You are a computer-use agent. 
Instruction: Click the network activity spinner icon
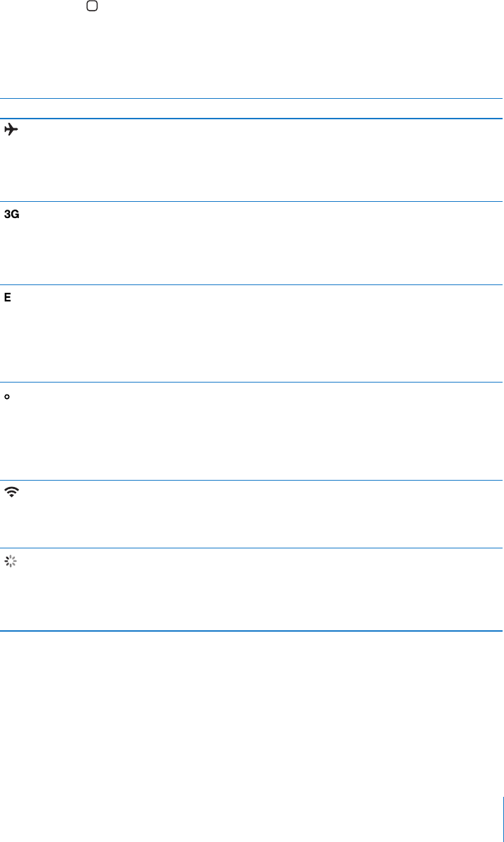coord(10,561)
